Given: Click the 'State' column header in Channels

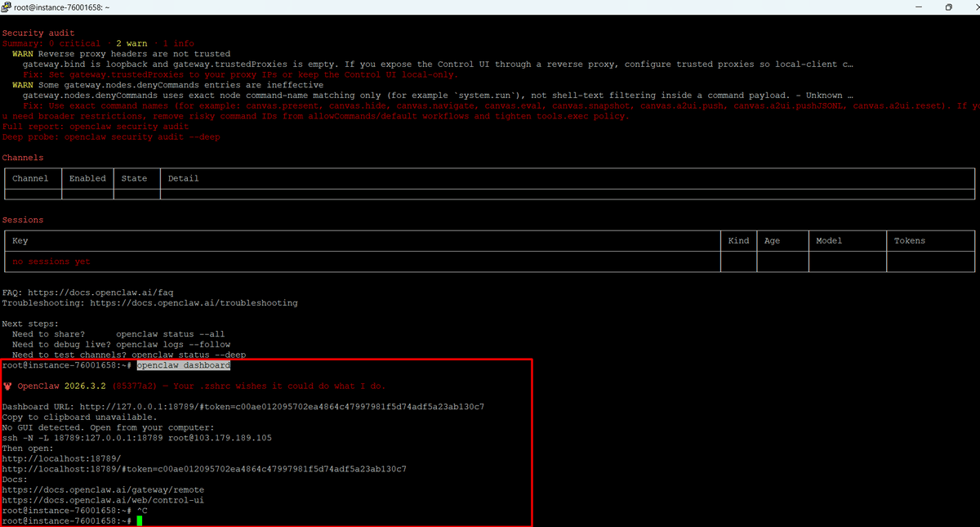Looking at the screenshot, I should pyautogui.click(x=134, y=178).
